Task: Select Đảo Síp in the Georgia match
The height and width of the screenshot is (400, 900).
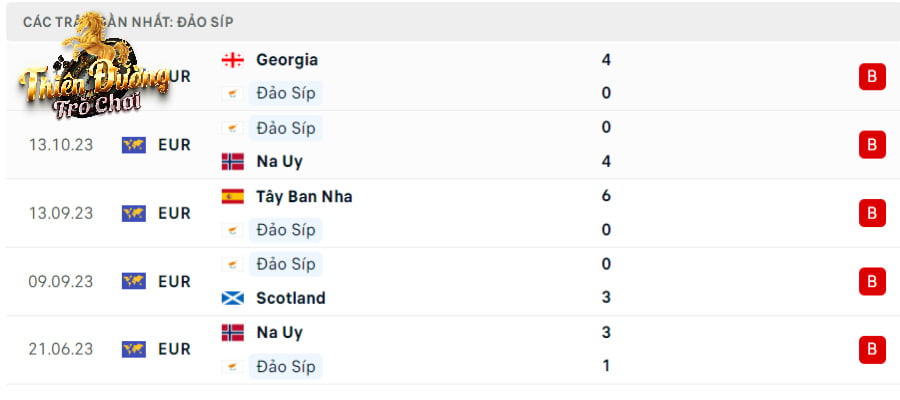Action: coord(286,94)
